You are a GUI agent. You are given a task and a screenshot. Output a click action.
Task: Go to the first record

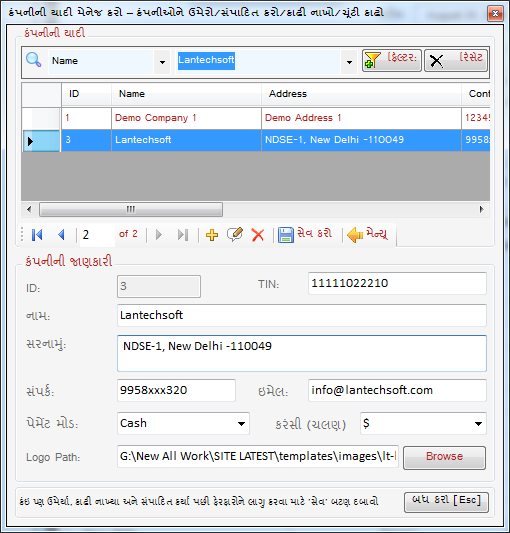point(37,235)
